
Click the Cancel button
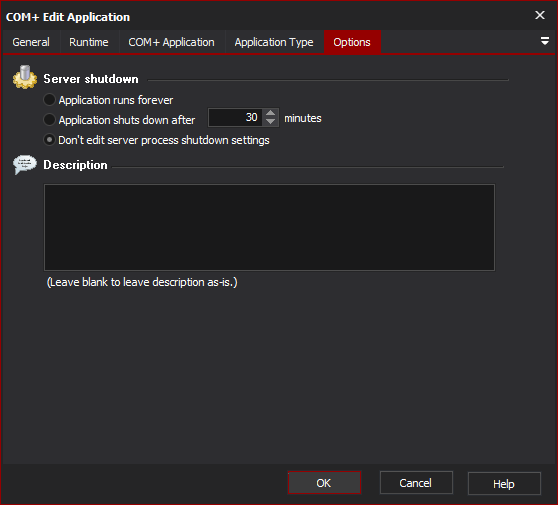tap(416, 483)
